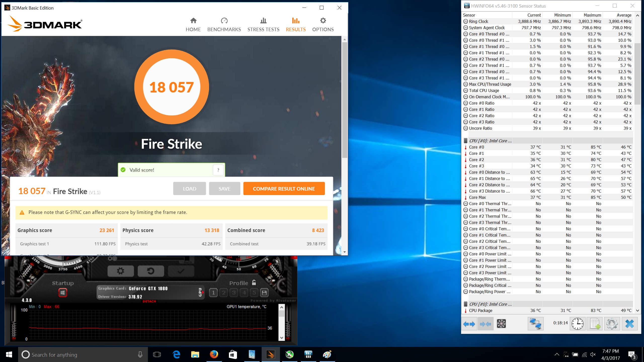
Task: Collapse HWiNFO columns with the inward arrows
Action: coord(486,324)
